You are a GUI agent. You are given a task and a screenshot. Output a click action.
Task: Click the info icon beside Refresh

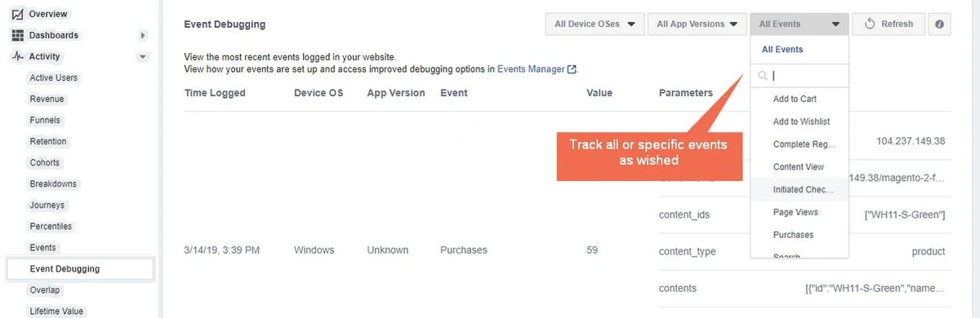[x=939, y=24]
